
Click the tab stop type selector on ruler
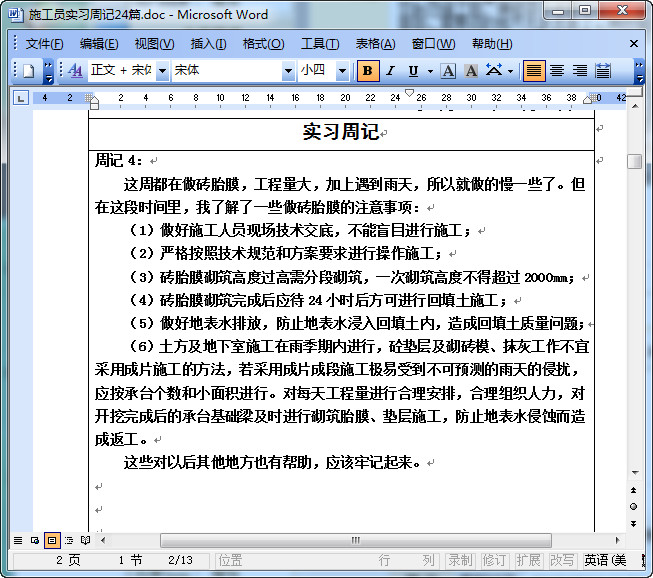point(20,98)
